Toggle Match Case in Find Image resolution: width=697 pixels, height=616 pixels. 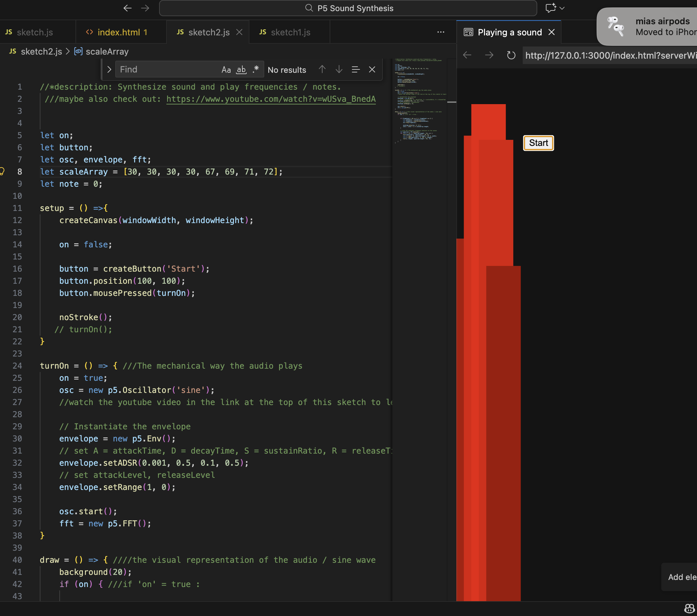[x=226, y=69]
